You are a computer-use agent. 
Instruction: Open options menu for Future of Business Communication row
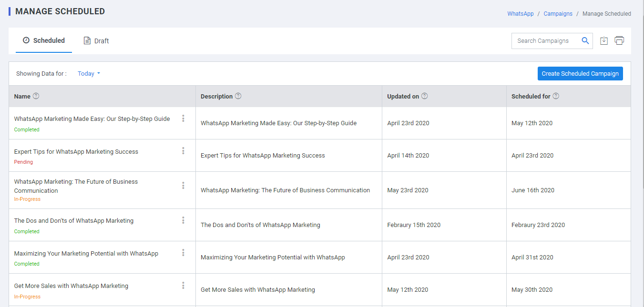click(x=183, y=186)
